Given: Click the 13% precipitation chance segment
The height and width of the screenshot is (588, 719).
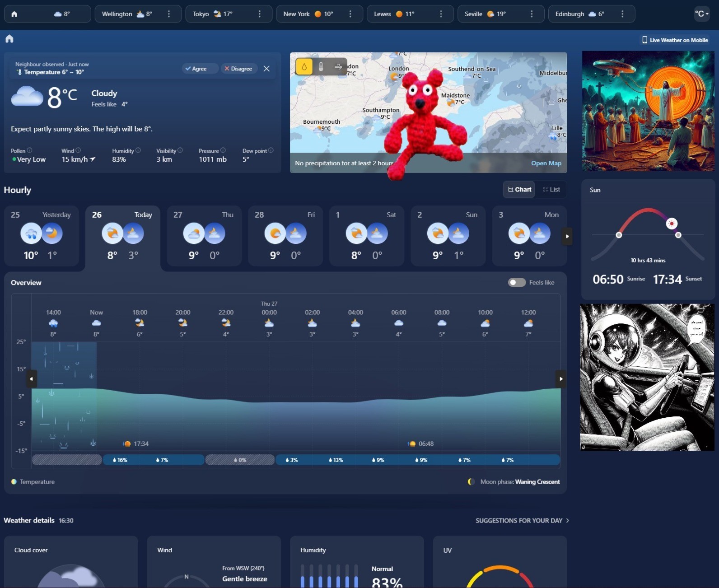Looking at the screenshot, I should (x=336, y=460).
